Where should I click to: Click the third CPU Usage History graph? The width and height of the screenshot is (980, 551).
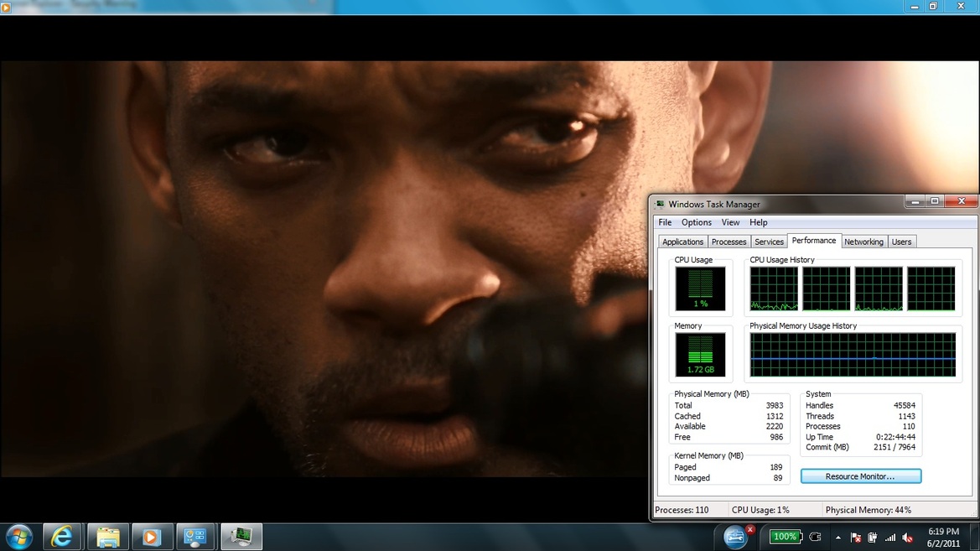tap(879, 288)
